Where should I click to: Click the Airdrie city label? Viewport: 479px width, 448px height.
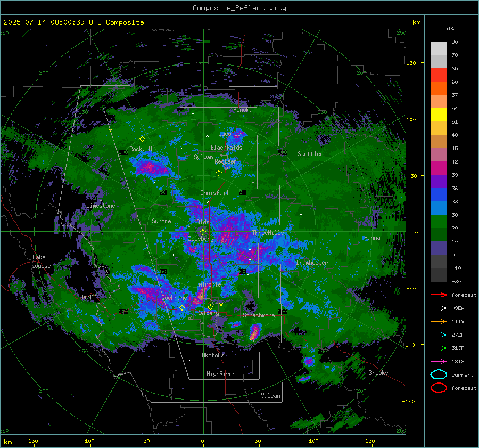click(x=210, y=284)
